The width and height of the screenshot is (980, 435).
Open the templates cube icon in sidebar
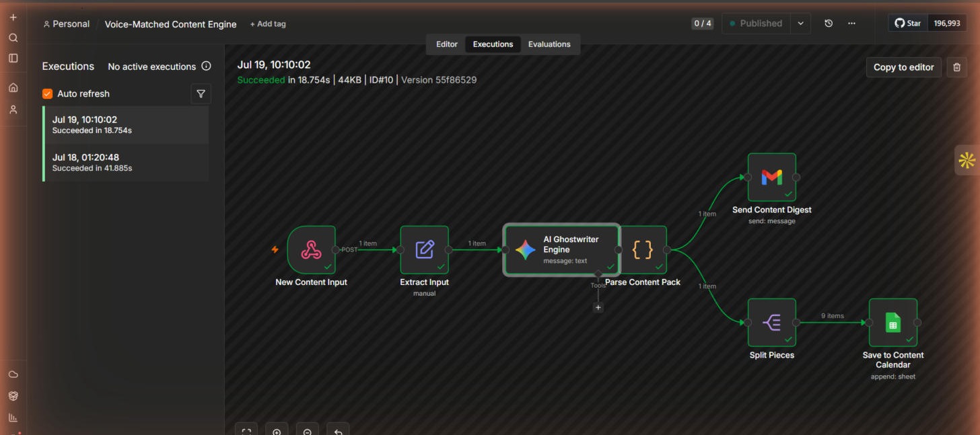pos(13,396)
